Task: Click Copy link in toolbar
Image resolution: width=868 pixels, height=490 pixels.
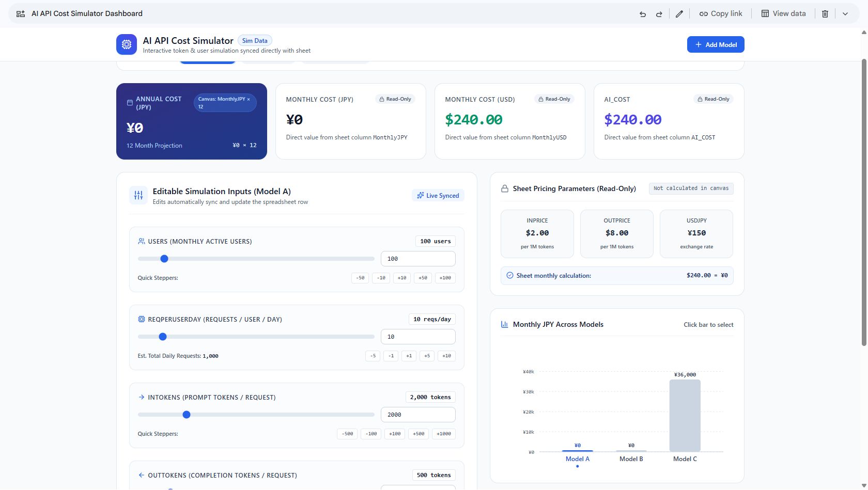Action: 721,14
